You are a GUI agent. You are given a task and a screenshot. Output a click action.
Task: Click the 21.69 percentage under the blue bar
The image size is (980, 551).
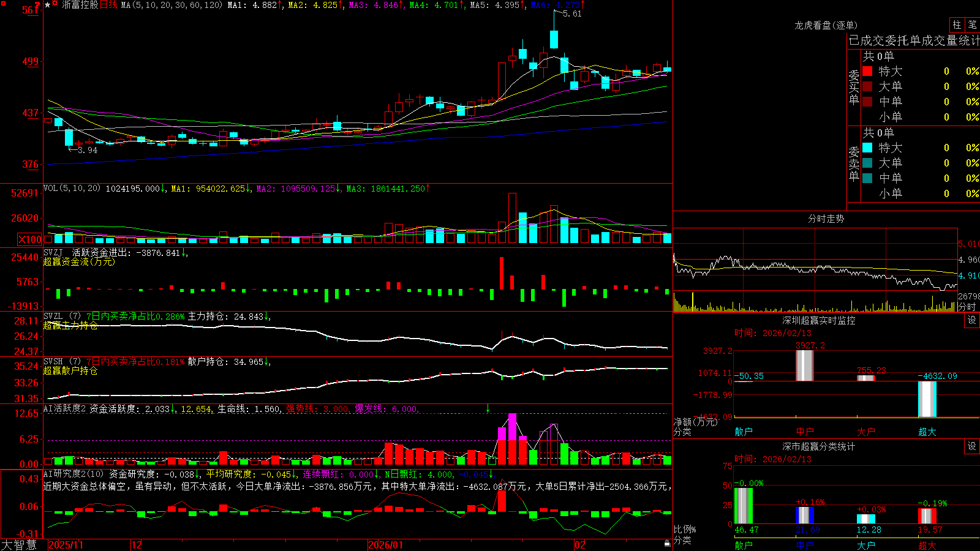(808, 530)
